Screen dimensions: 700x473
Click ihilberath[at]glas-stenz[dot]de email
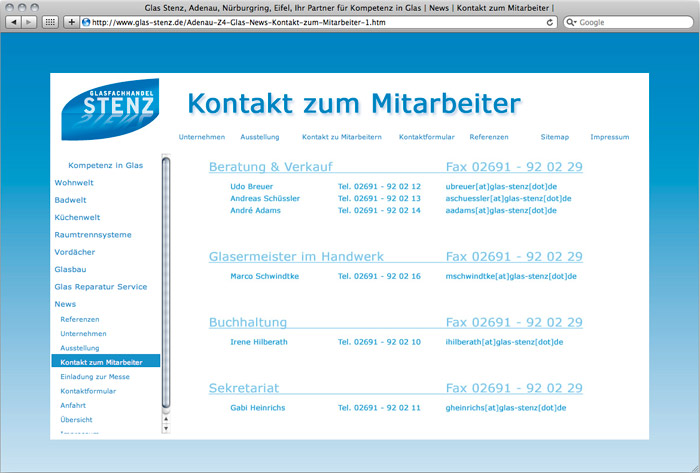[504, 342]
